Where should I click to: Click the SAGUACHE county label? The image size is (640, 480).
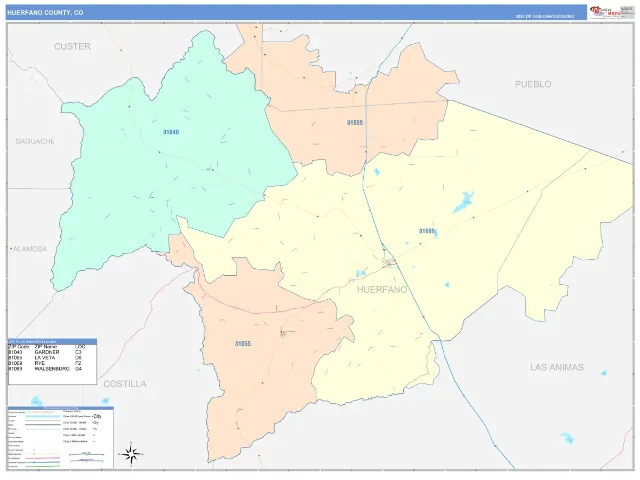(35, 141)
